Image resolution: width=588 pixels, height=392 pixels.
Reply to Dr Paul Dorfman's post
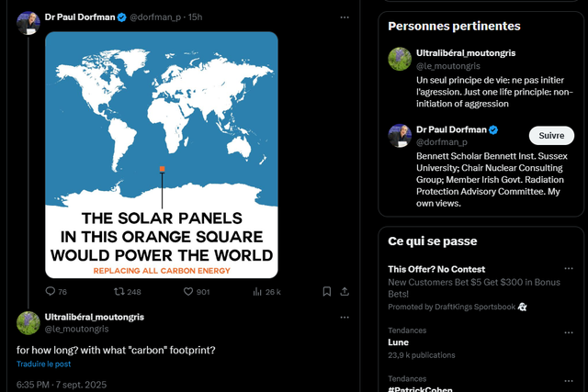pyautogui.click(x=51, y=292)
